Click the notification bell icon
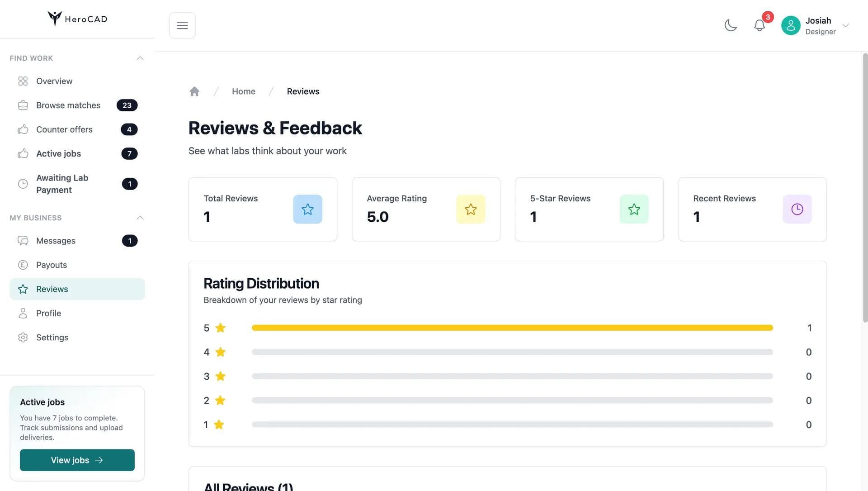This screenshot has width=868, height=491. point(759,25)
